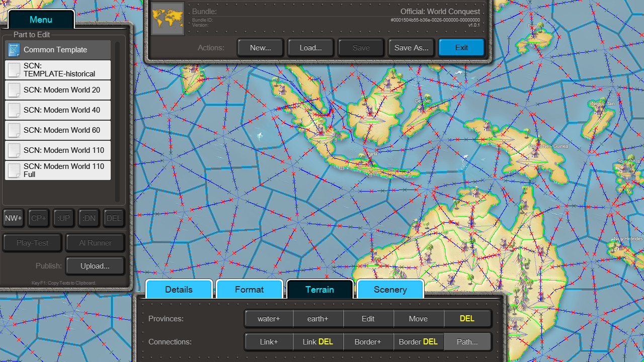Click the SCN: TEMPLATE-historical file icon
644x362 pixels.
point(14,70)
